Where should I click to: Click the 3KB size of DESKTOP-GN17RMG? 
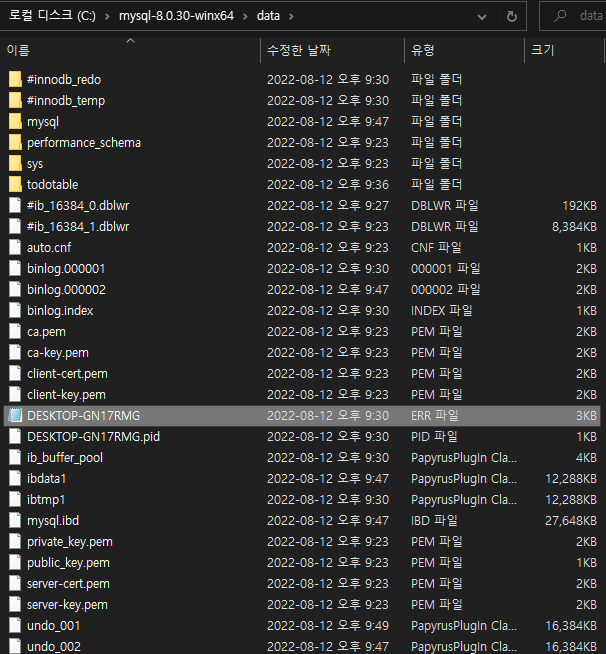[586, 415]
